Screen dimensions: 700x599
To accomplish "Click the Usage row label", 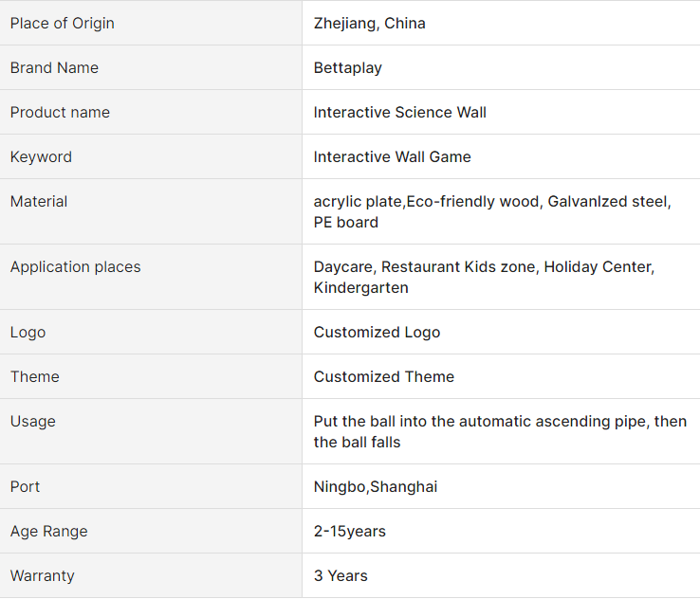I will 32,422.
